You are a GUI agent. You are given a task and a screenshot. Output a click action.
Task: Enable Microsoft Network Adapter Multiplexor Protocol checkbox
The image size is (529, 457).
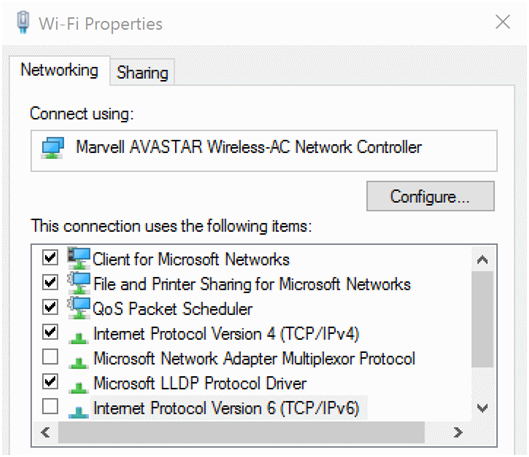(x=50, y=356)
